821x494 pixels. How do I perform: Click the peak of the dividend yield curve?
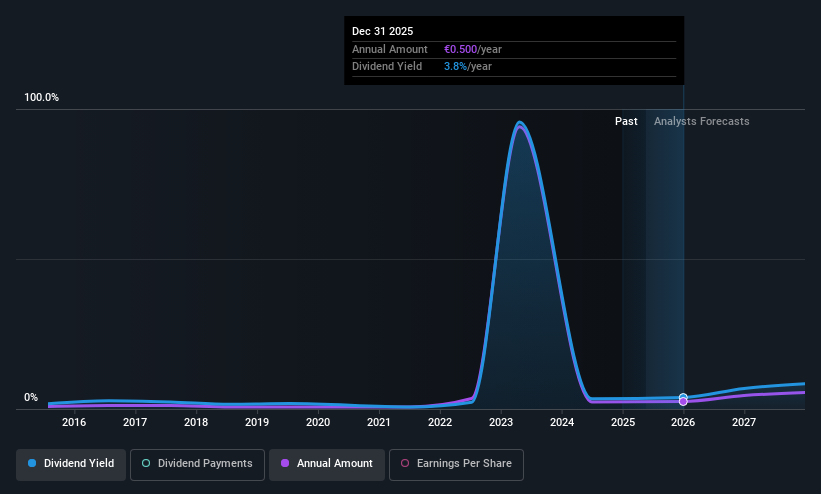520,123
